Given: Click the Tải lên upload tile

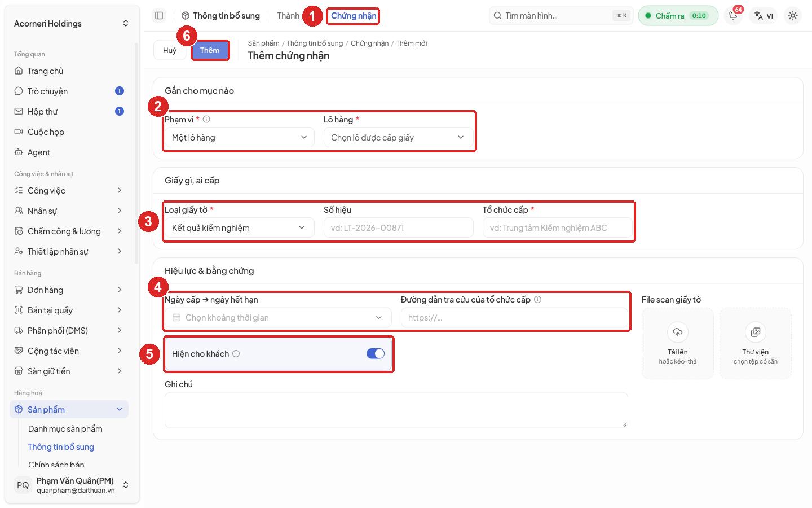Looking at the screenshot, I should coord(678,343).
